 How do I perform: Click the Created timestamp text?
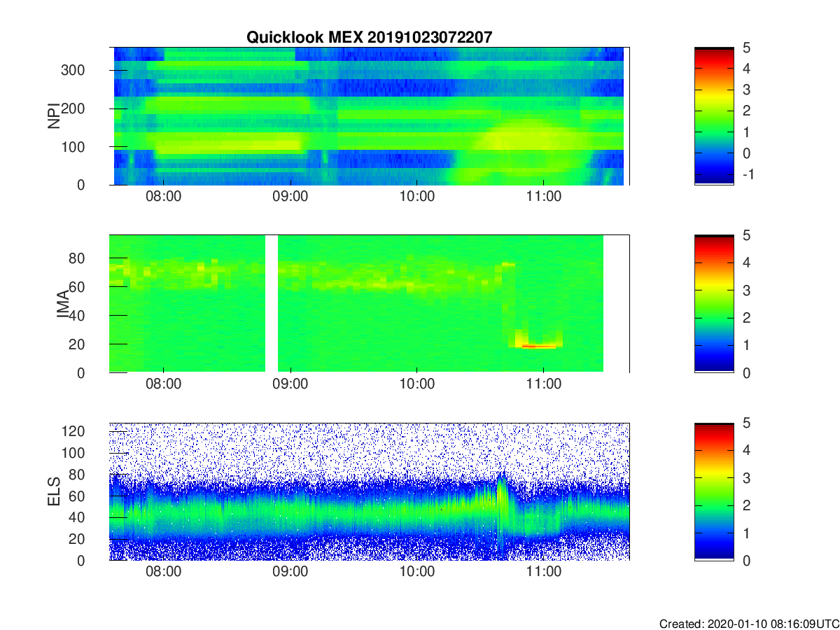click(748, 623)
